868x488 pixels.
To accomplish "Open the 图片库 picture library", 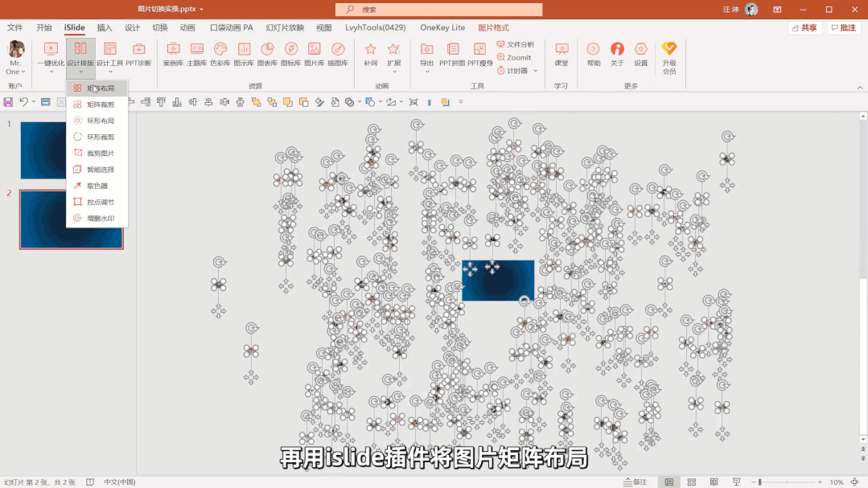I will (314, 55).
